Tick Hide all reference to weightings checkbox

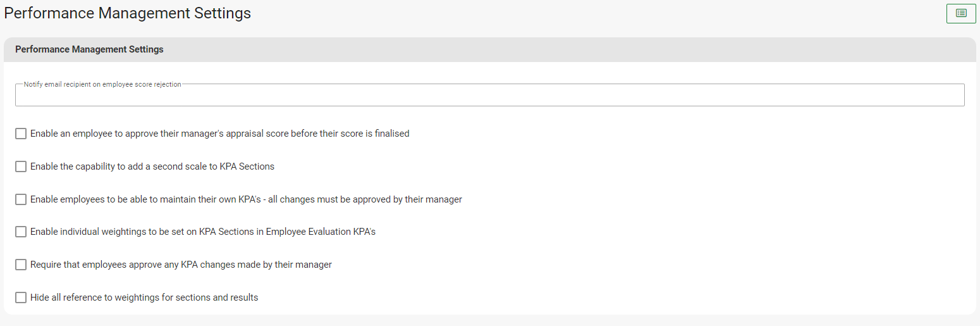(21, 298)
